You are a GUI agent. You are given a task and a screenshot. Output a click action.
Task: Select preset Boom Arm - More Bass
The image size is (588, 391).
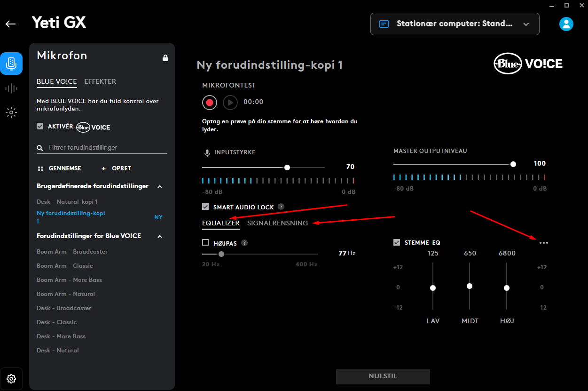pyautogui.click(x=70, y=280)
